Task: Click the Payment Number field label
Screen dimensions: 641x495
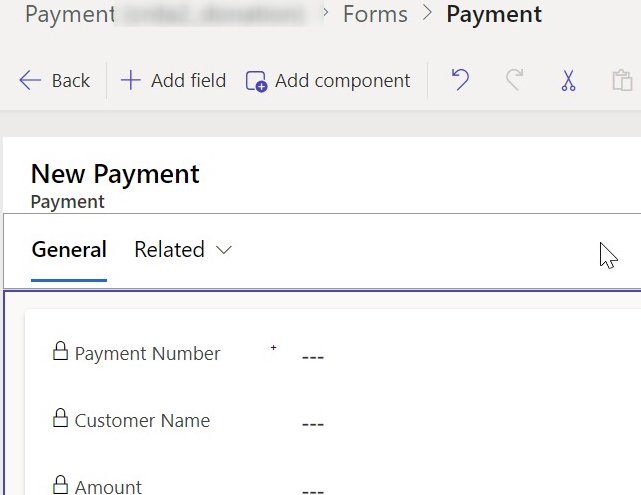Action: tap(147, 354)
